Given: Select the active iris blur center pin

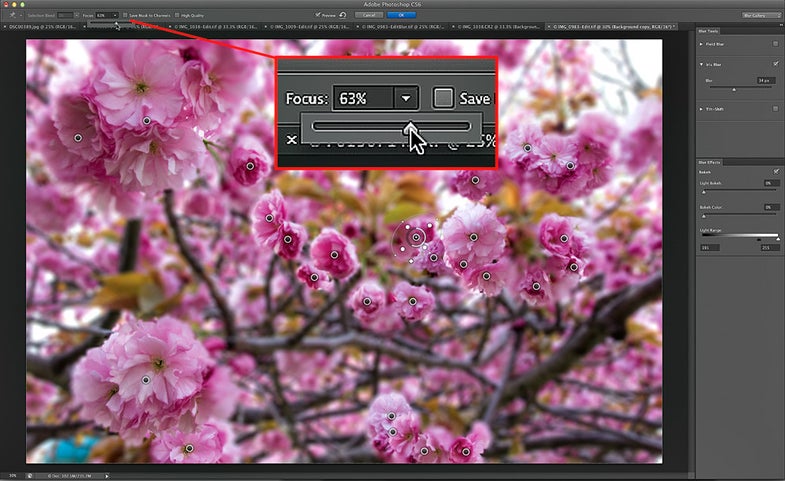Looking at the screenshot, I should (416, 237).
